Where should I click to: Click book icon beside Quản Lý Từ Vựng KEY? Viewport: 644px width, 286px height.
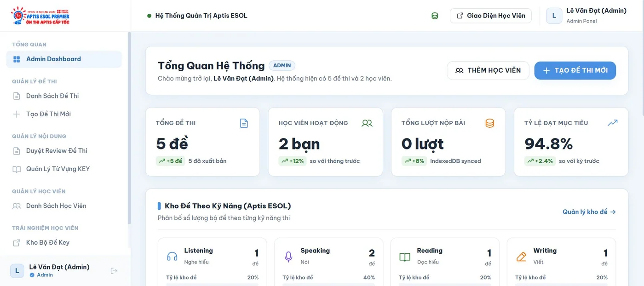[x=17, y=169]
